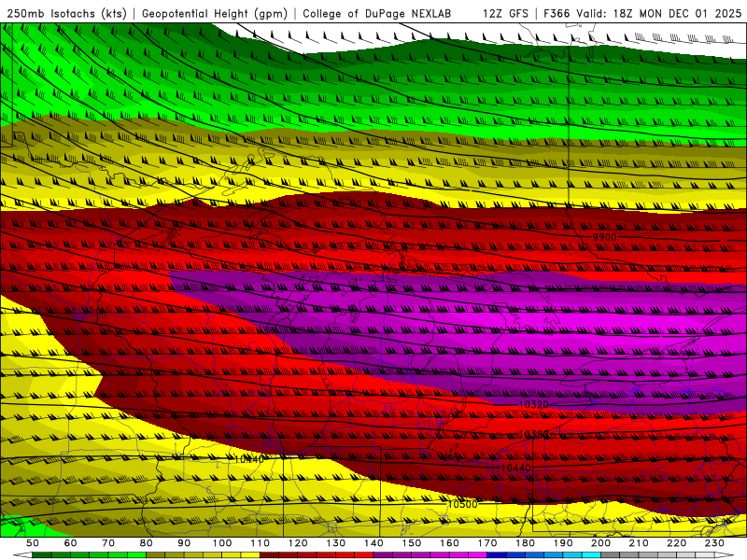
Task: Click the 160 value on the color scale
Action: pyautogui.click(x=449, y=543)
